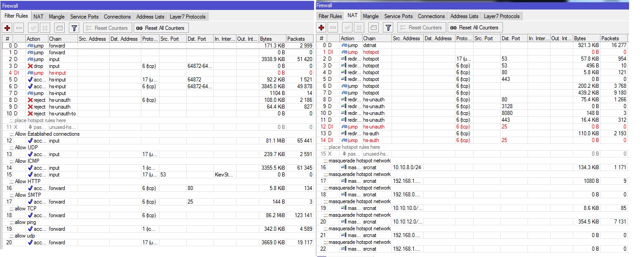Image resolution: width=644 pixels, height=257 pixels.
Task: Click Reset All Counters in NAT window
Action: pos(475,28)
